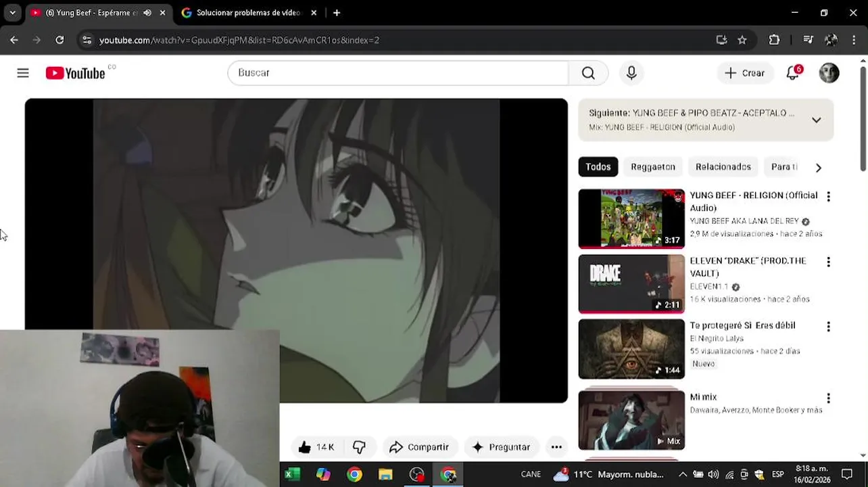Mute the Yung Beef tab audio
This screenshot has width=868, height=487.
[x=147, y=13]
